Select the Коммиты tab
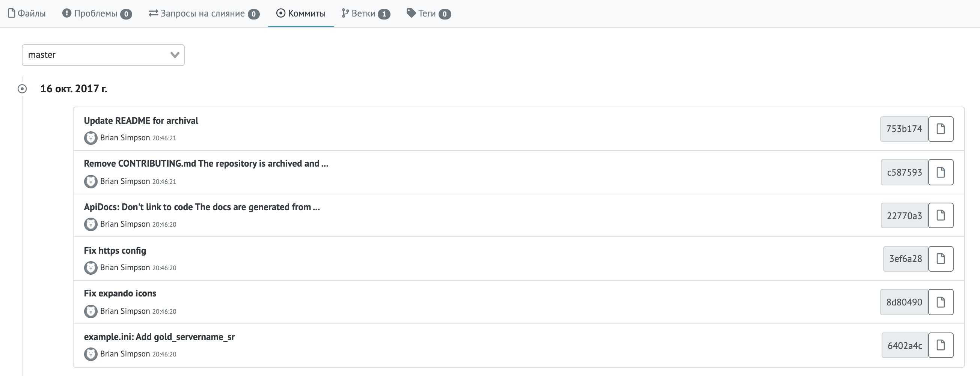This screenshot has height=376, width=980. [x=301, y=14]
